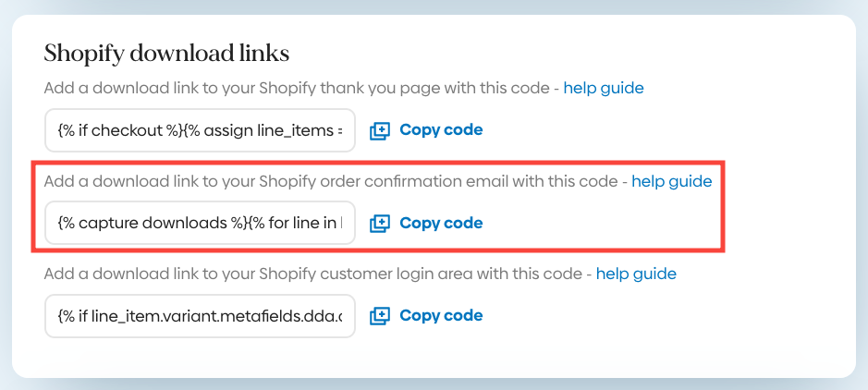
Task: Click the copy icon for customer login area code
Action: tap(380, 315)
